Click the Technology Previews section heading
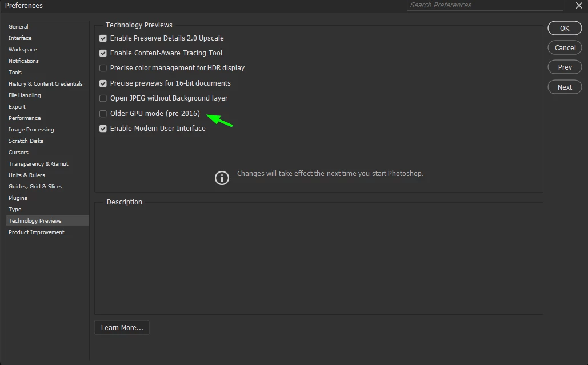 click(139, 25)
